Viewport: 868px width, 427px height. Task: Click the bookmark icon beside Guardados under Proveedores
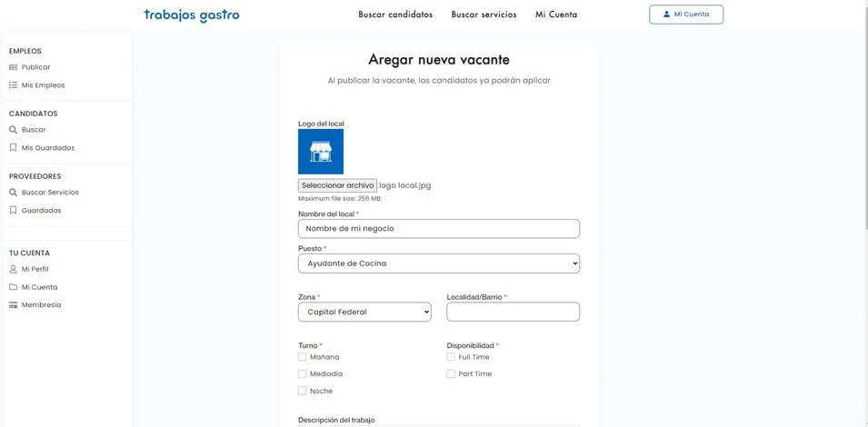14,211
